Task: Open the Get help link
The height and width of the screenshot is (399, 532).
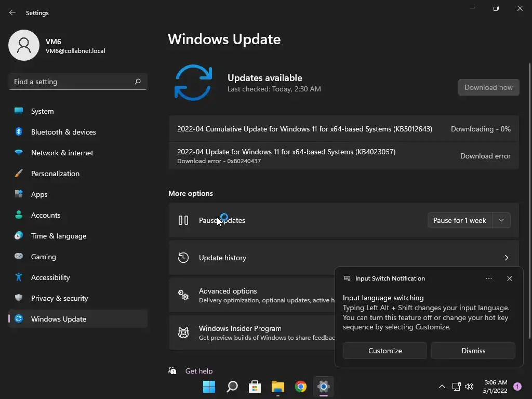Action: click(199, 371)
